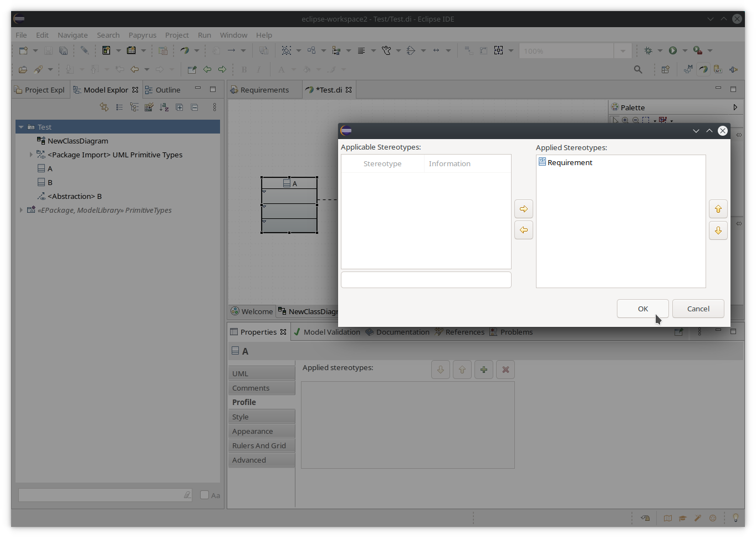The image size is (756, 538).
Task: Open the Documentation view tab
Action: click(x=397, y=332)
